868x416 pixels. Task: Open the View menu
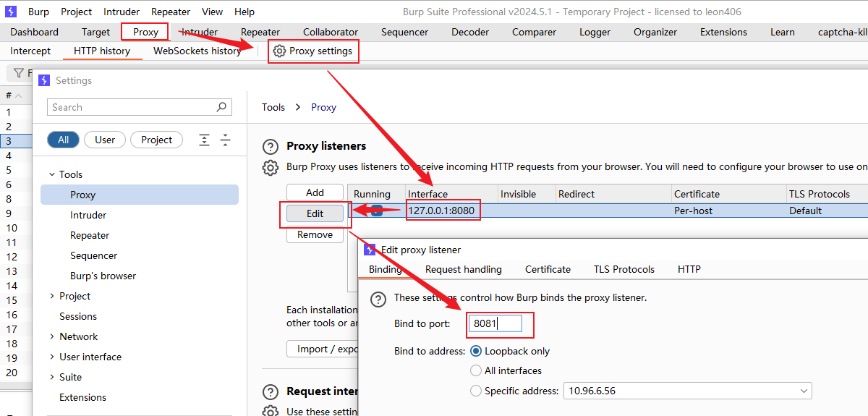(x=213, y=12)
